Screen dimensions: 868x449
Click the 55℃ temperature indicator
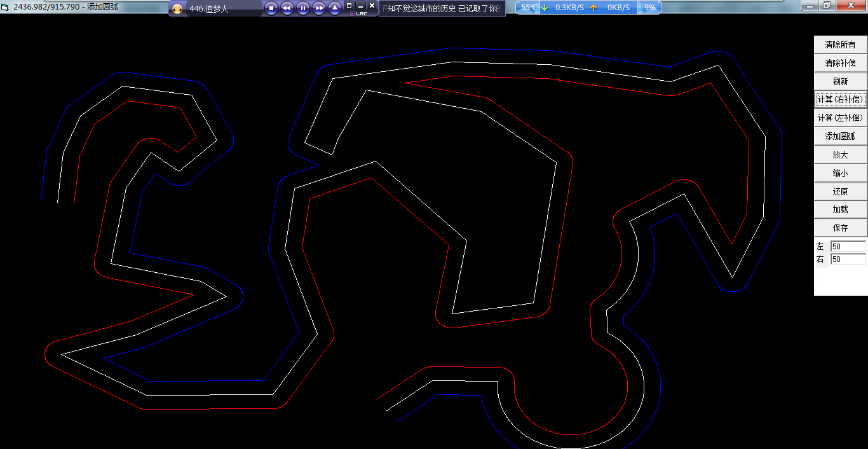click(x=529, y=8)
